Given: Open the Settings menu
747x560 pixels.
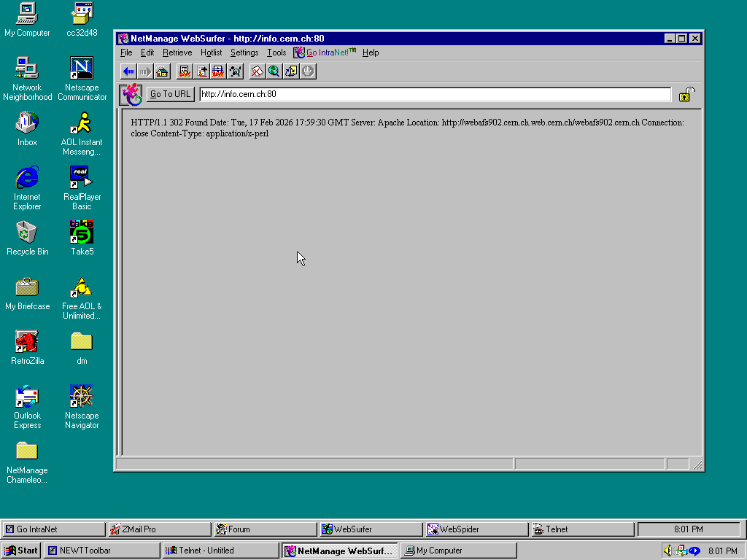Looking at the screenshot, I should click(244, 52).
